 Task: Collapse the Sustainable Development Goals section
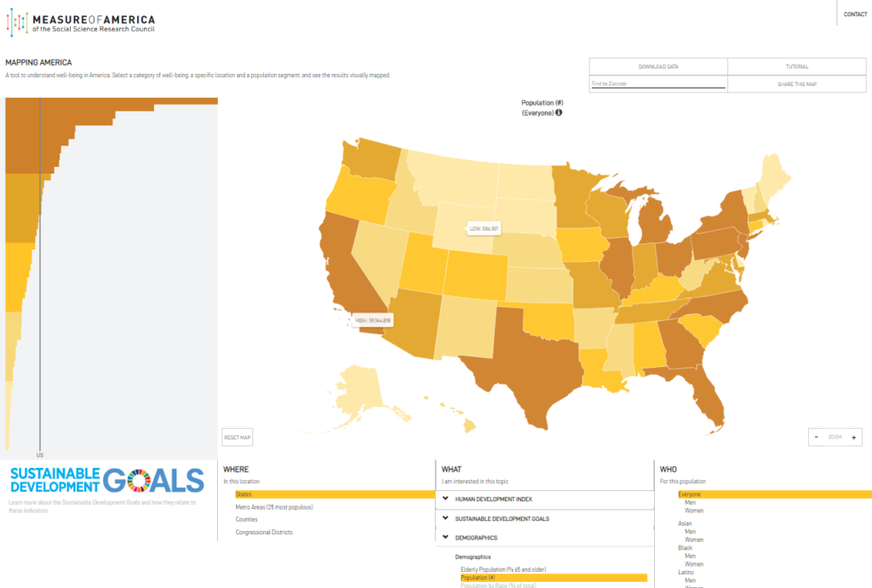445,518
